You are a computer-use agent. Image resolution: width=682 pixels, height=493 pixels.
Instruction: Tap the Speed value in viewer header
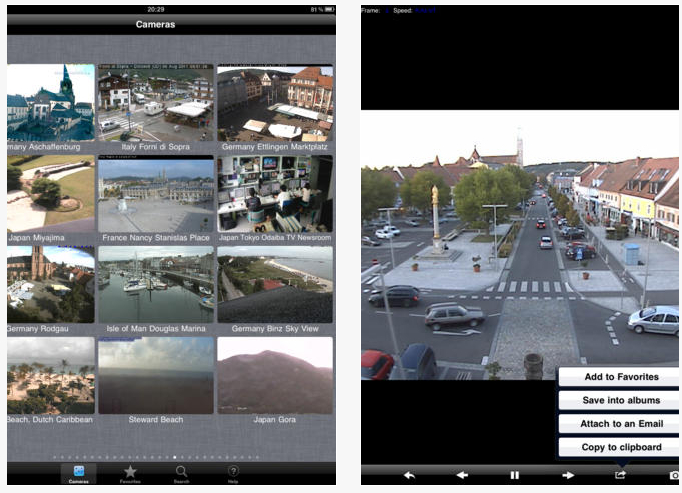tap(425, 10)
